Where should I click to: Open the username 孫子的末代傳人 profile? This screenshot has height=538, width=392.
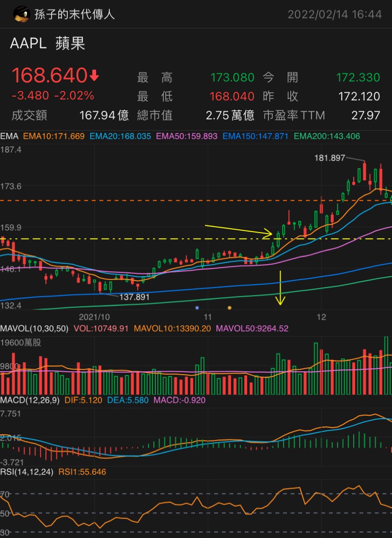coord(74,14)
